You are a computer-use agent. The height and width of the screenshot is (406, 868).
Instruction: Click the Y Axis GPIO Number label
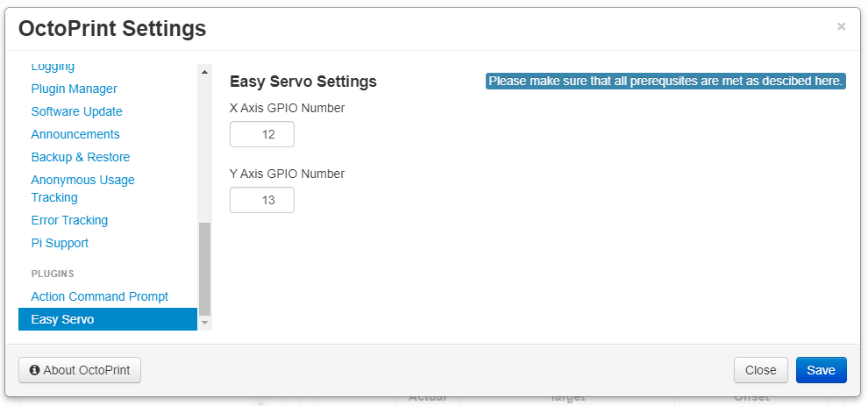[x=287, y=174]
